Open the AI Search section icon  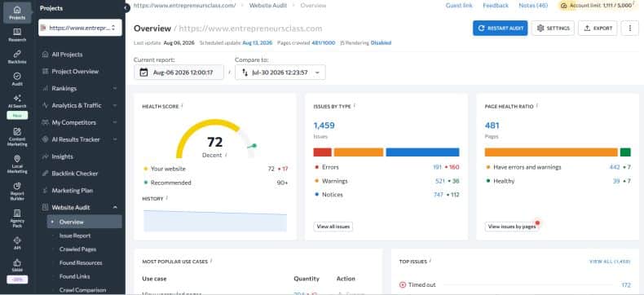point(17,101)
